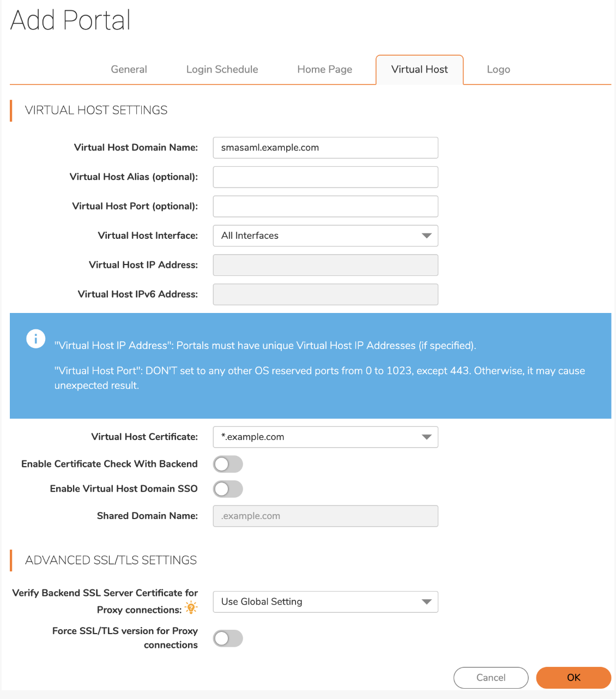
Task: Click the Virtual Host Alias field
Action: click(x=325, y=177)
